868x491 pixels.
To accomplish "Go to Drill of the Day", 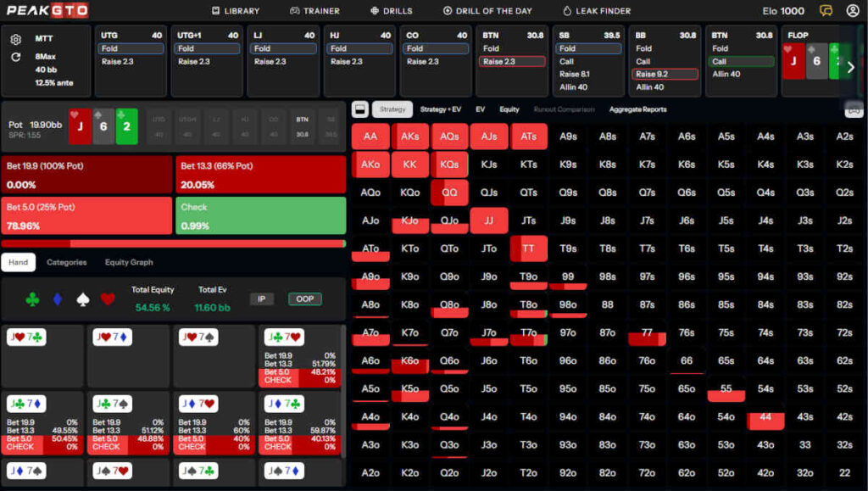I will pos(489,11).
